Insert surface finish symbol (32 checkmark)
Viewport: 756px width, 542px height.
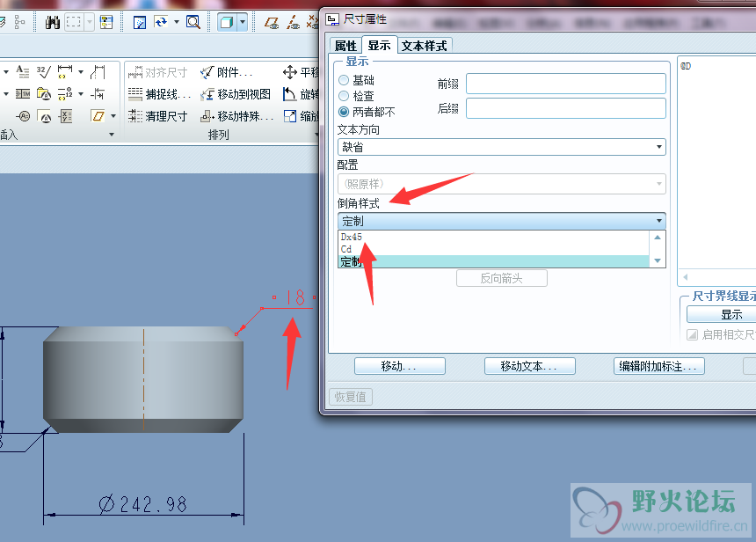[43, 72]
